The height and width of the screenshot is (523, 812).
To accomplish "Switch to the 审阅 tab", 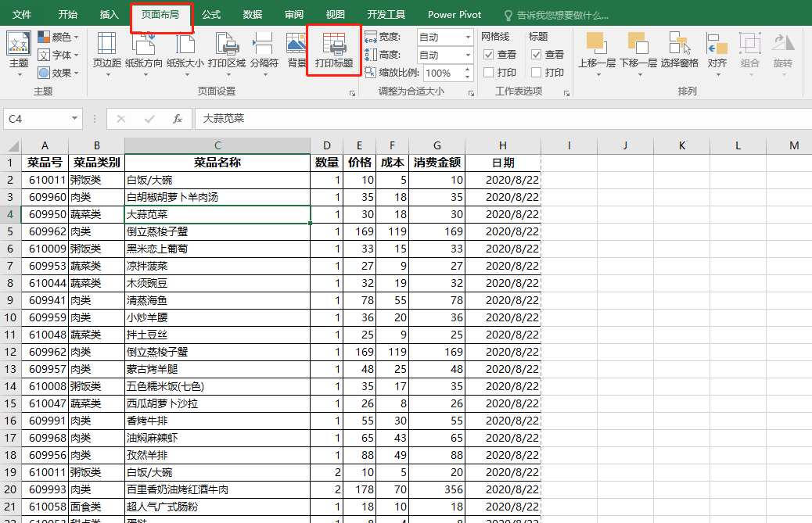I will click(x=294, y=15).
